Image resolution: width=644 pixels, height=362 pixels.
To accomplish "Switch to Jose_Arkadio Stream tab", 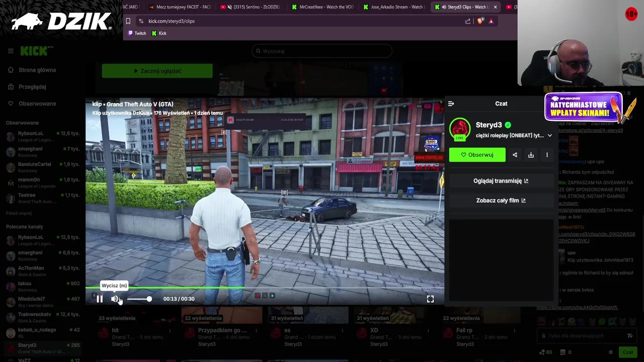I will point(394,7).
